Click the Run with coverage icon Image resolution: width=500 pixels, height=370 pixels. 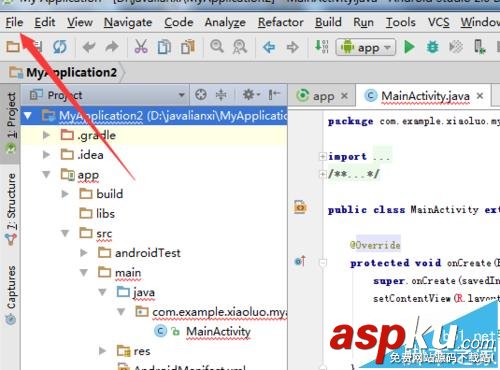(456, 47)
